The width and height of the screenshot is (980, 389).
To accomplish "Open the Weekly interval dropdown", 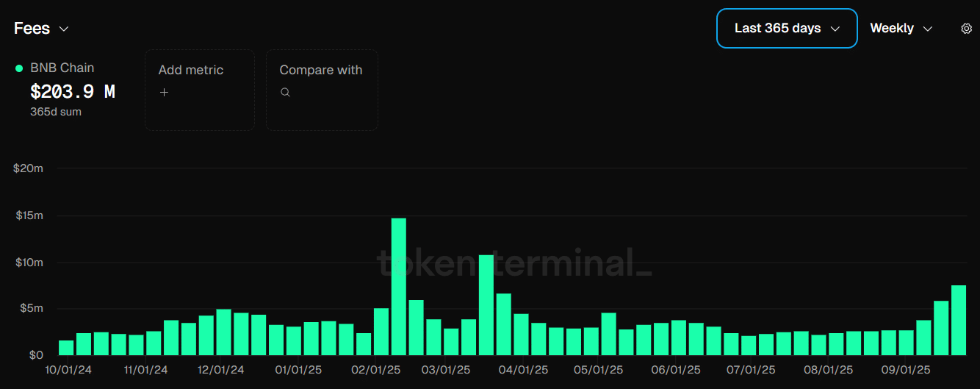I will point(901,29).
